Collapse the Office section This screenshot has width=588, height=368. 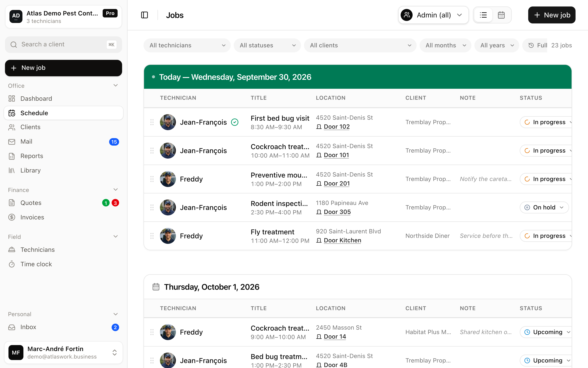point(115,85)
